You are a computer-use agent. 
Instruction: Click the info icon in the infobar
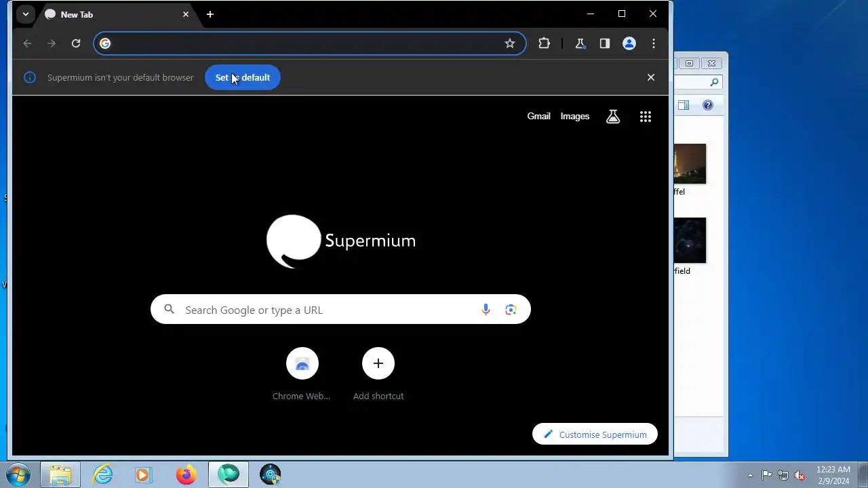click(x=30, y=77)
